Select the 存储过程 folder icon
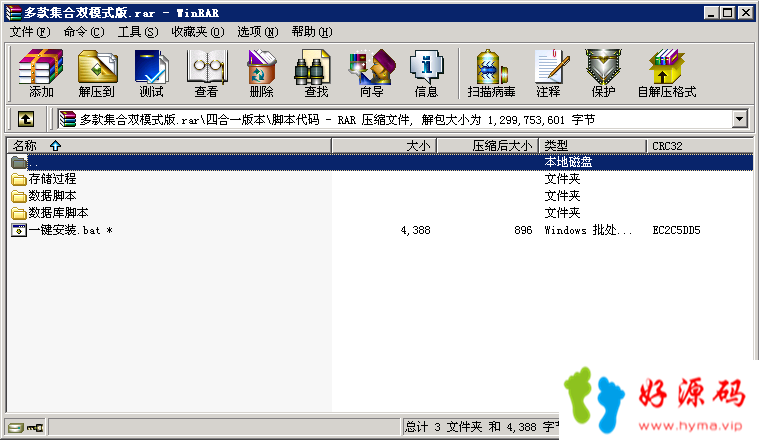 pyautogui.click(x=19, y=179)
